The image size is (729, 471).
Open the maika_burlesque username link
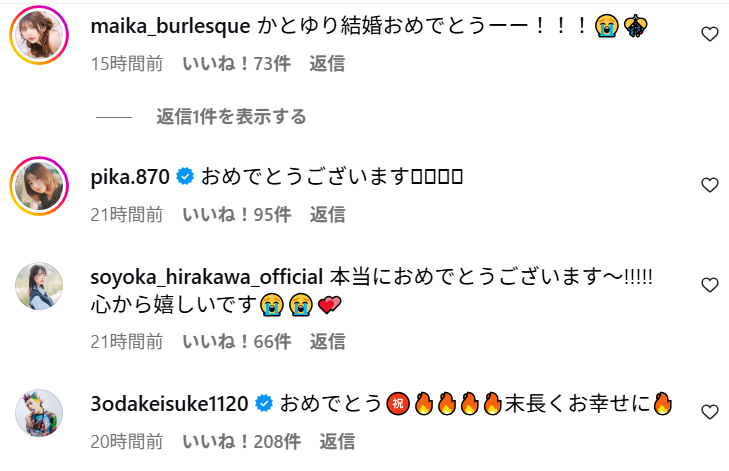point(170,27)
